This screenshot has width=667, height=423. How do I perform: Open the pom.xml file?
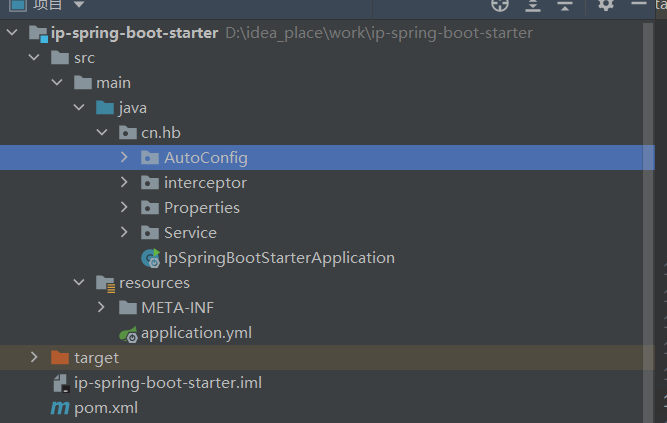[x=106, y=408]
